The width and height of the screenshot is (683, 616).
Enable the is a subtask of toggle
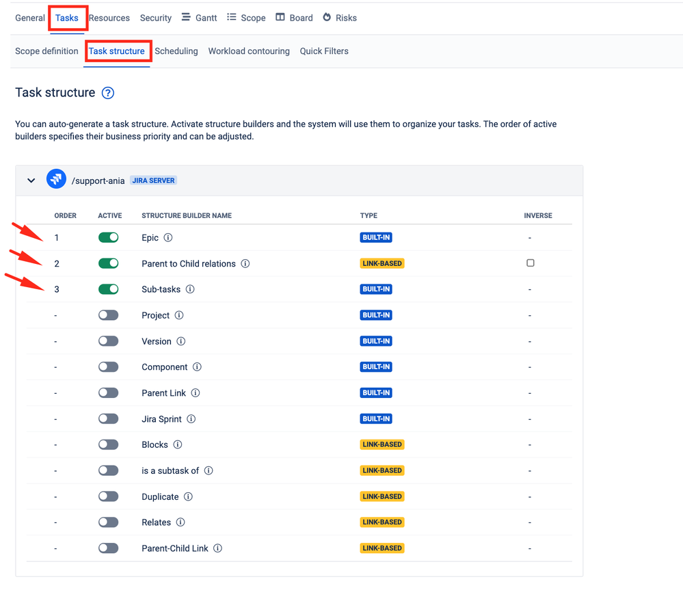(109, 470)
